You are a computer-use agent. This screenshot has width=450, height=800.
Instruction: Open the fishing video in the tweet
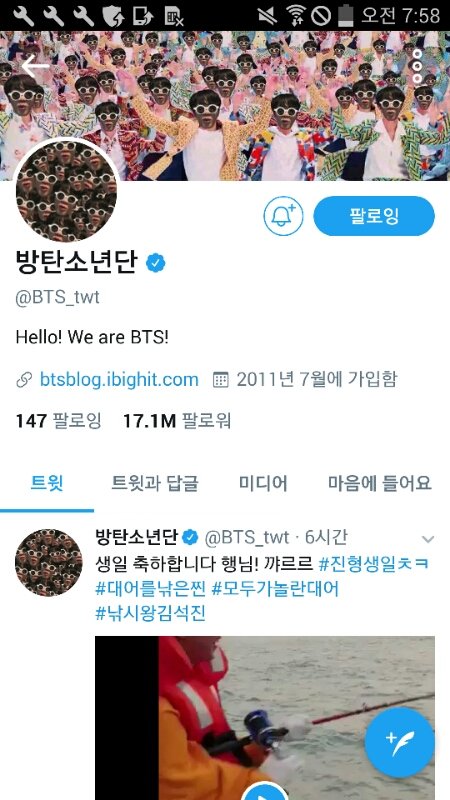click(265, 718)
